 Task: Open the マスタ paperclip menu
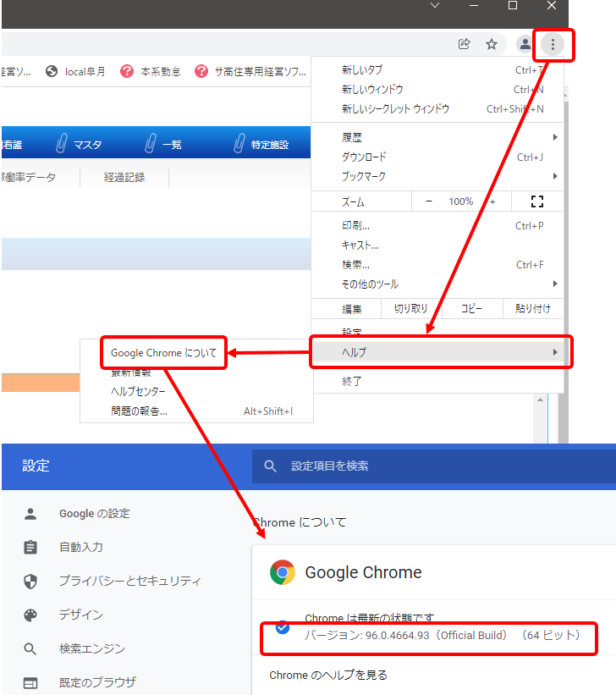click(79, 145)
